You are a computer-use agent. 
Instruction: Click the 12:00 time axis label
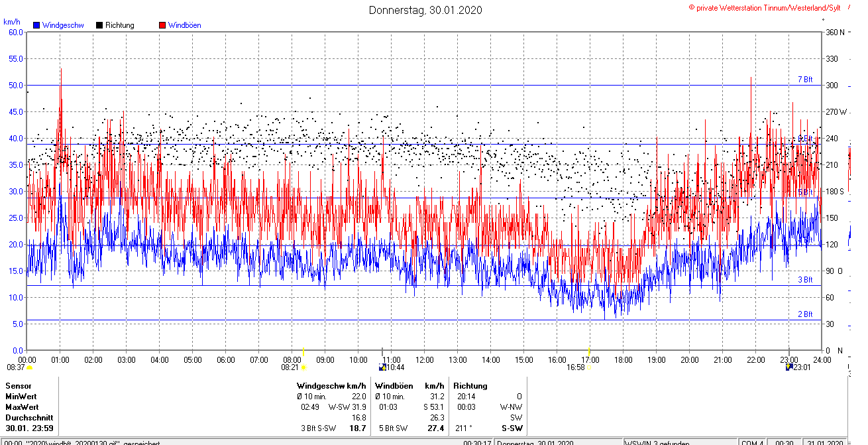(x=425, y=359)
